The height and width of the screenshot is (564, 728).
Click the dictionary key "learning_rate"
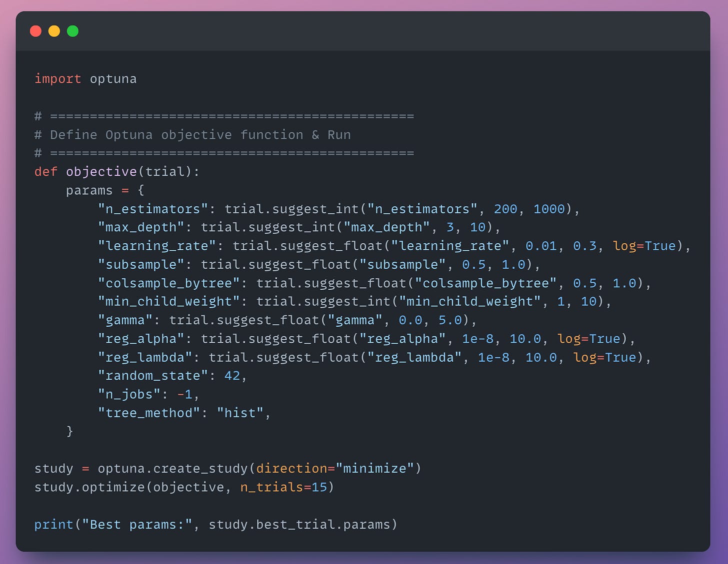tap(156, 246)
